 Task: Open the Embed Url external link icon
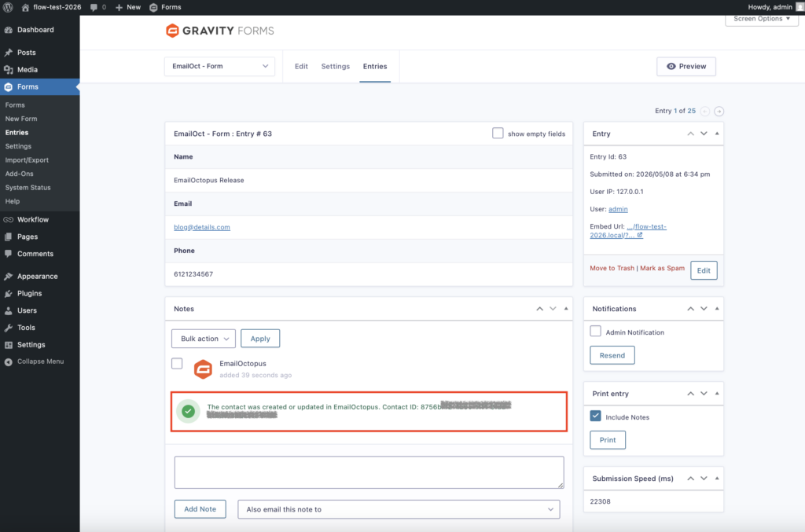(640, 235)
